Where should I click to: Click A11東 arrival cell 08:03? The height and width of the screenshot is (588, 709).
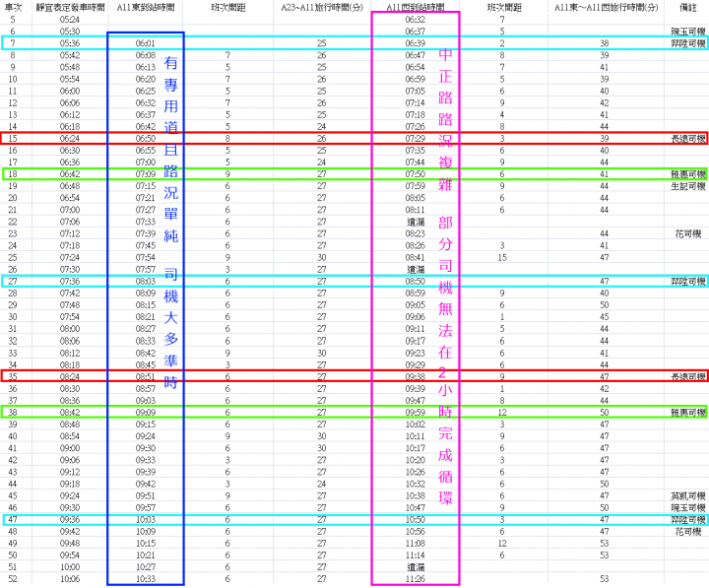[x=145, y=282]
